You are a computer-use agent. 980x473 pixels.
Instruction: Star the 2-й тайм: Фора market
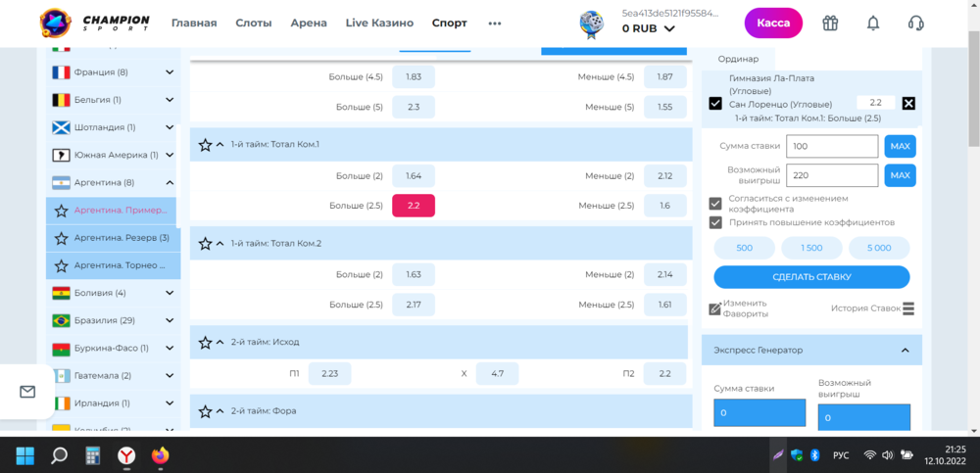click(x=205, y=411)
